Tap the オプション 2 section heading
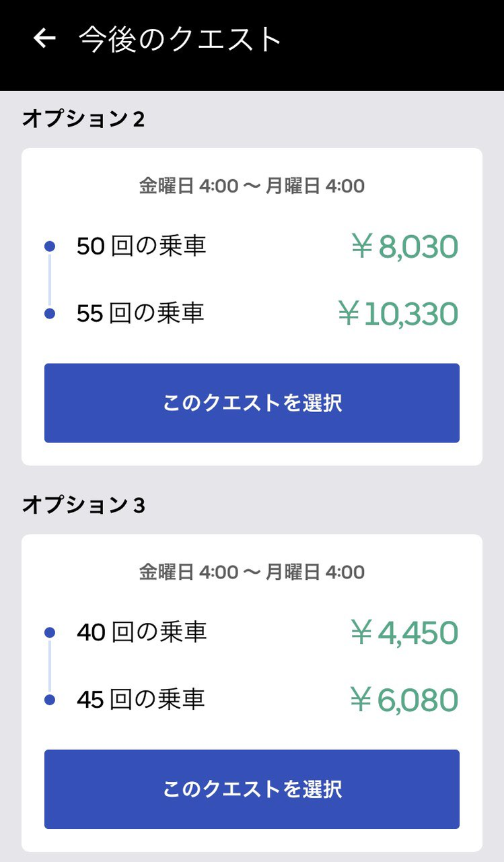 coord(83,119)
